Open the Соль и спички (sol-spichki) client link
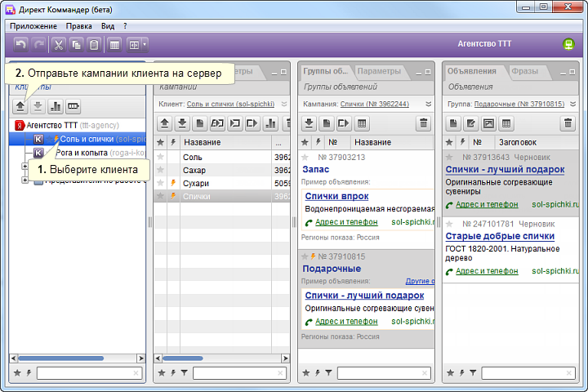Image resolution: width=588 pixels, height=392 pixels. [x=230, y=104]
